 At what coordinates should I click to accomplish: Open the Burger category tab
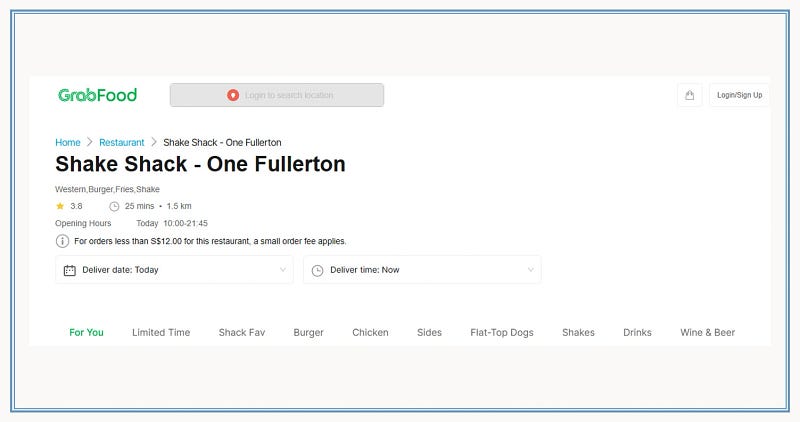308,333
